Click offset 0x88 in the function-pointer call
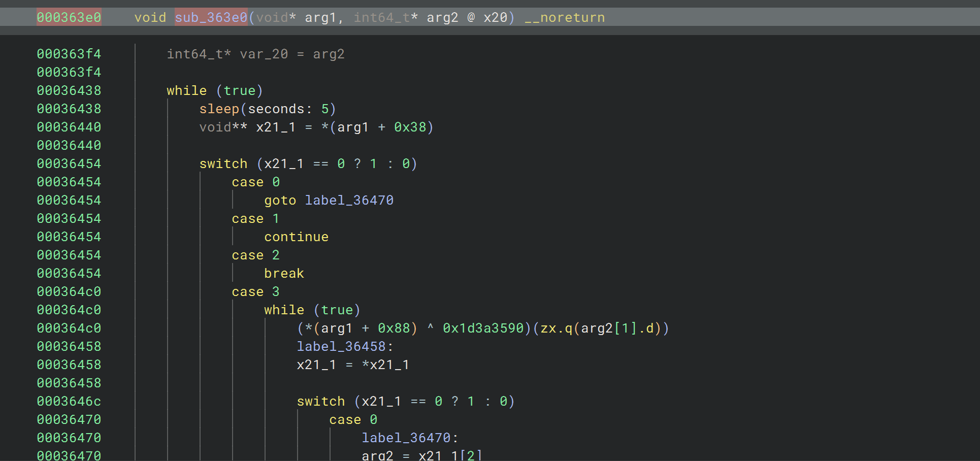980x461 pixels. coord(394,328)
